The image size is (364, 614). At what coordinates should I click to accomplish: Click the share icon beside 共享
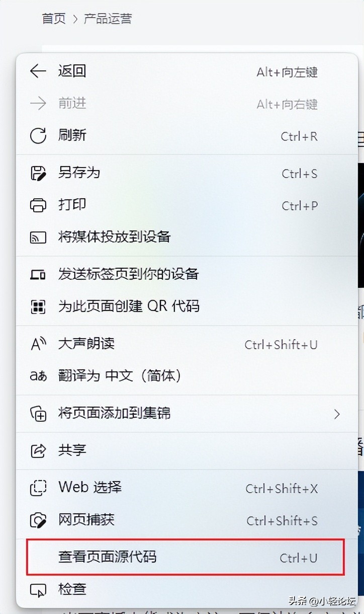38,450
